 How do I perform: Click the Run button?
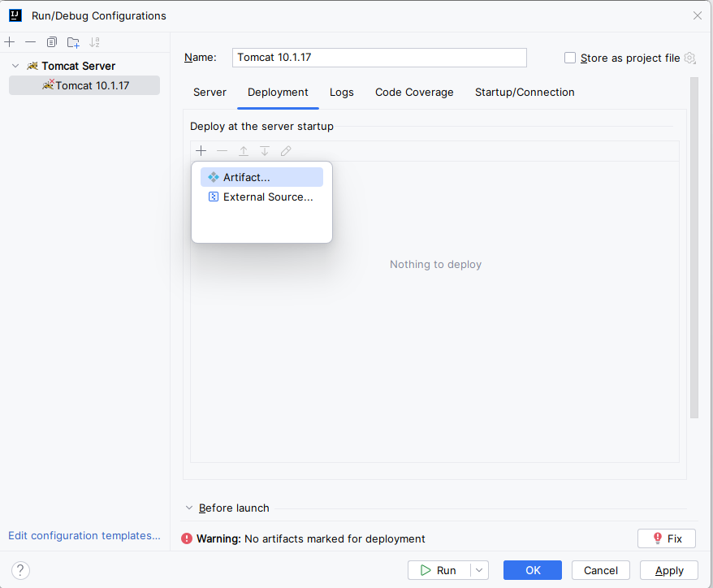439,570
